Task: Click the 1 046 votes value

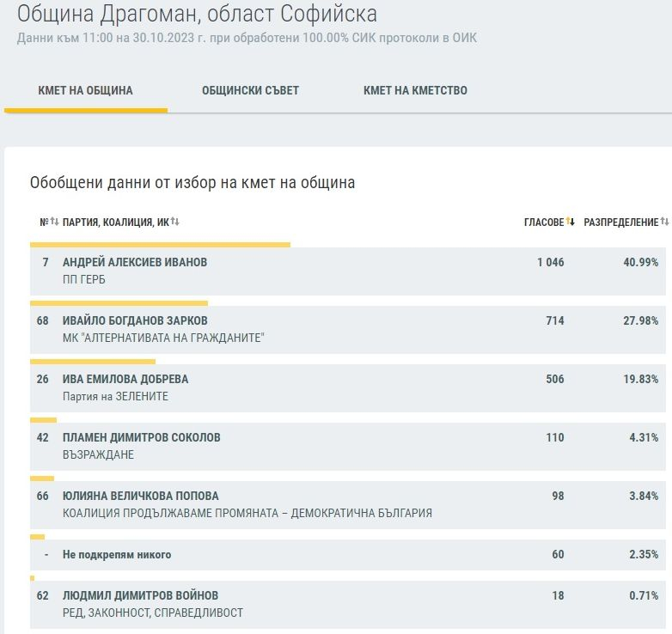Action: (551, 262)
